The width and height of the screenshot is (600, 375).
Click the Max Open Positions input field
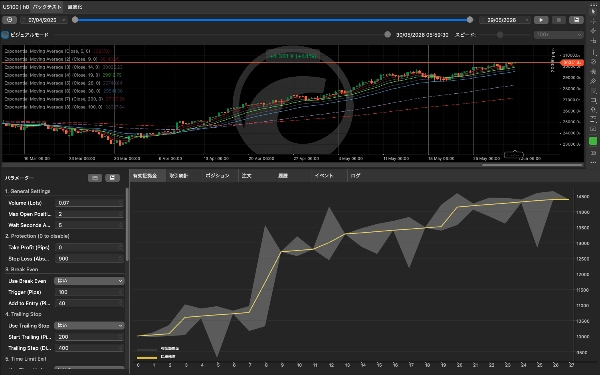pos(89,214)
